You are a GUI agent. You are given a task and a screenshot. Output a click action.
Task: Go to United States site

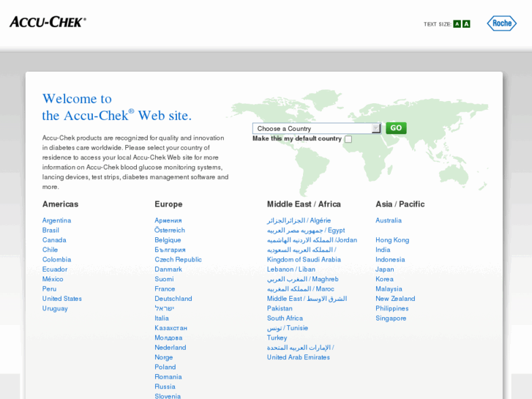pyautogui.click(x=61, y=299)
